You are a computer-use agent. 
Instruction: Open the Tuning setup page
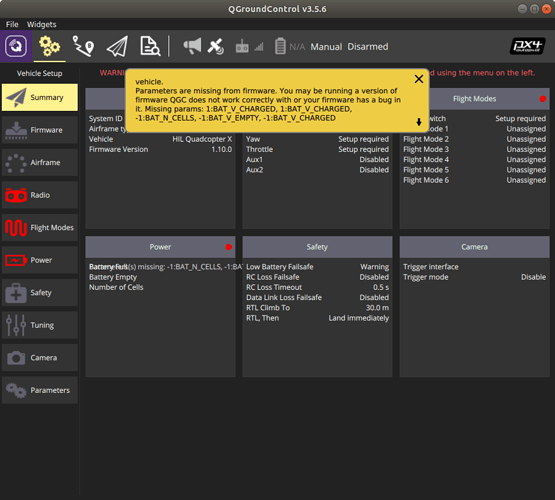(40, 325)
